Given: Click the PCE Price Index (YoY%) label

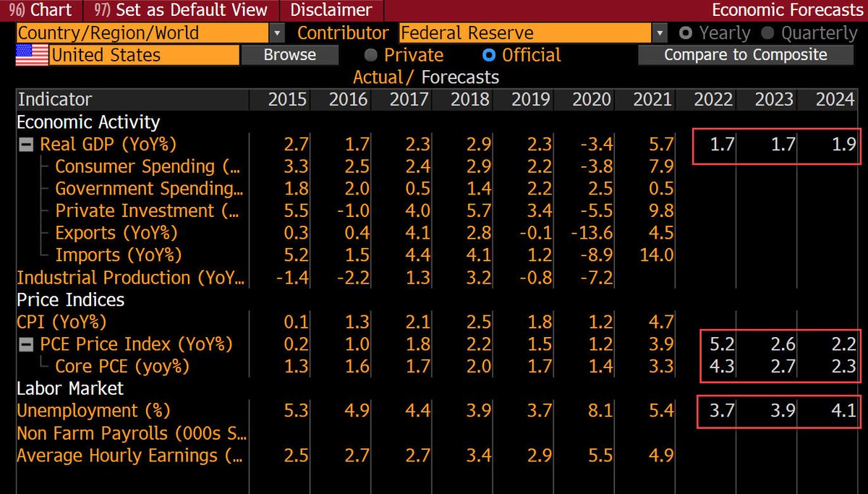Looking at the screenshot, I should click(x=137, y=344).
